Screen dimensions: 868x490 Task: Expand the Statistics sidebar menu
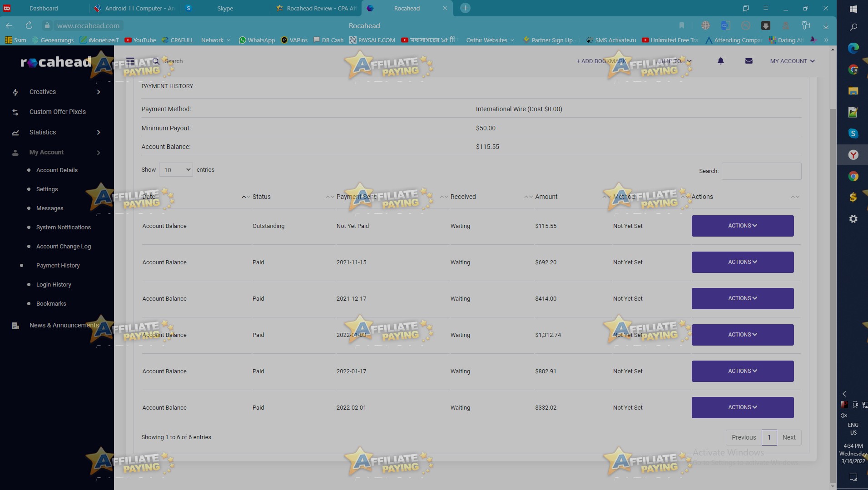click(x=99, y=133)
